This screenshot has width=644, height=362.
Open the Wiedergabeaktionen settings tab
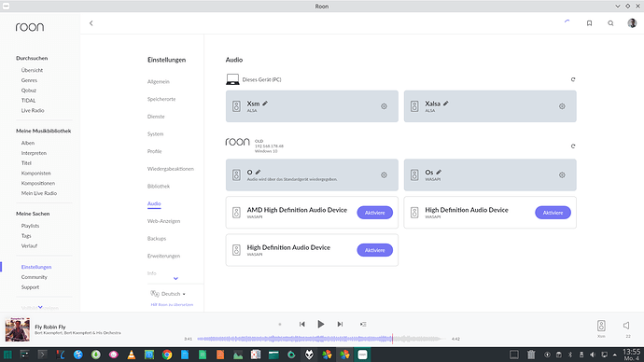171,169
